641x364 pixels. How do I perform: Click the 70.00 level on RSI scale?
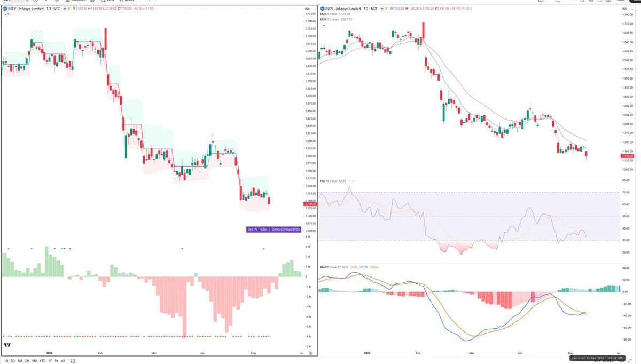pos(626,192)
